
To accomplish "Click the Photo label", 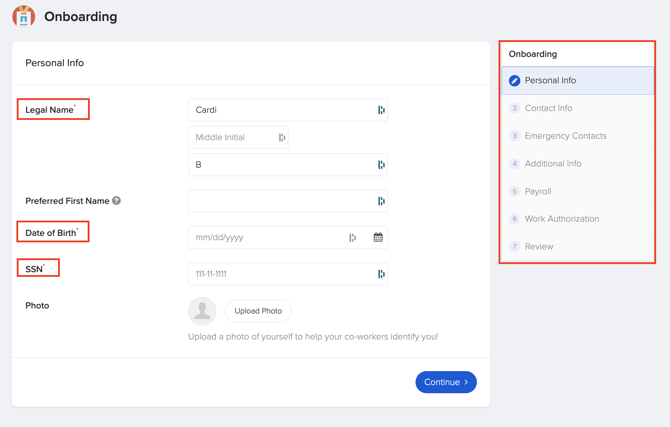I will 37,306.
